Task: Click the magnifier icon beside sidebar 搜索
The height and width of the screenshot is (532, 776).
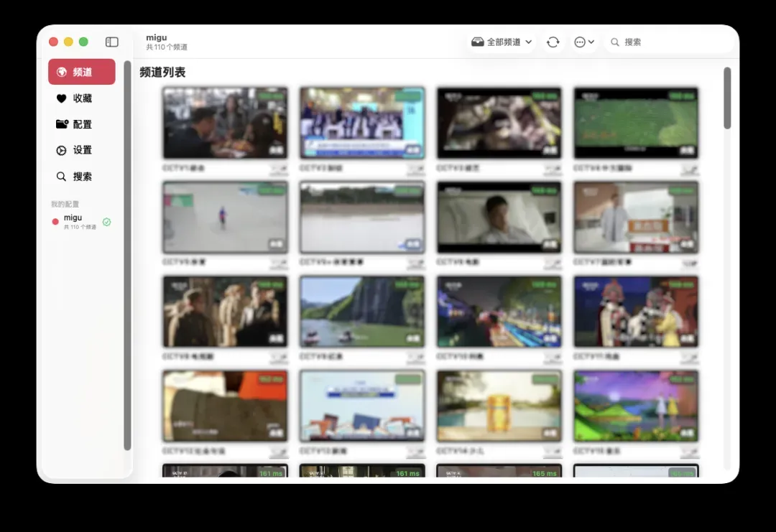Action: tap(62, 177)
